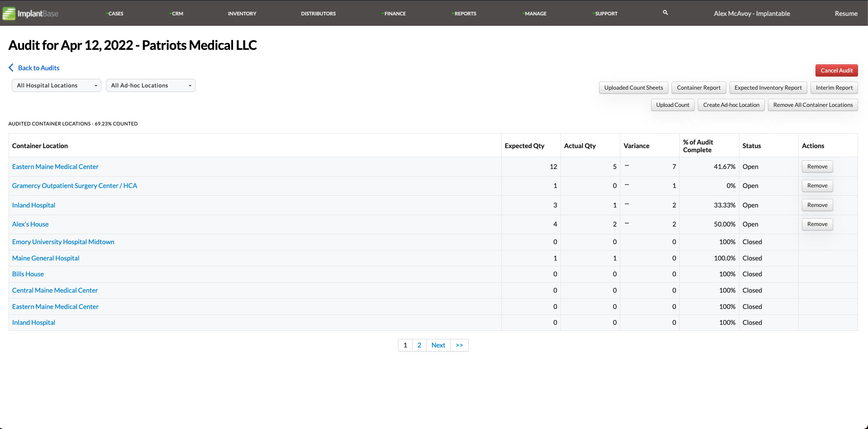Open the Closed-status Inland Hospital link
The height and width of the screenshot is (429, 868).
pos(34,323)
